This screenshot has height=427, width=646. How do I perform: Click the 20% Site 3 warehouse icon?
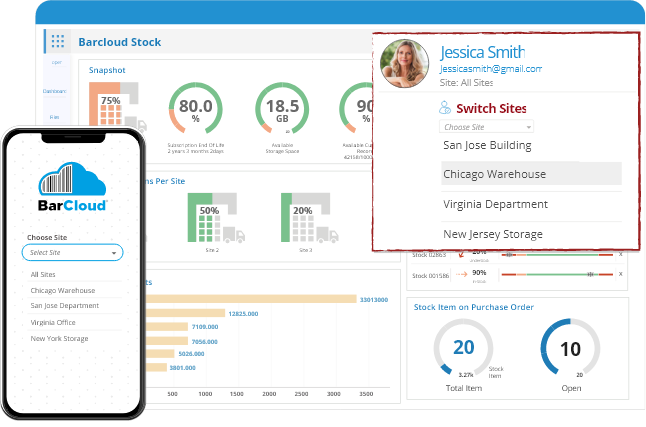(x=309, y=218)
